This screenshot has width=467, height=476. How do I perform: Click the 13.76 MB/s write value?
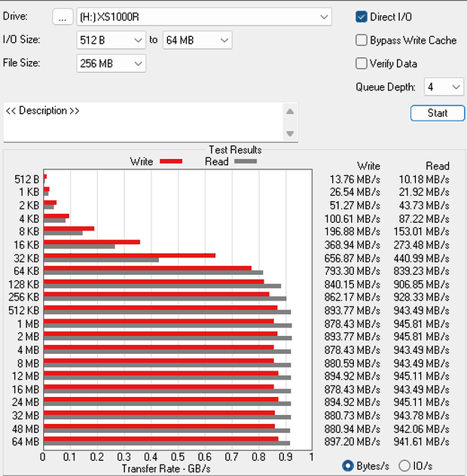[355, 179]
